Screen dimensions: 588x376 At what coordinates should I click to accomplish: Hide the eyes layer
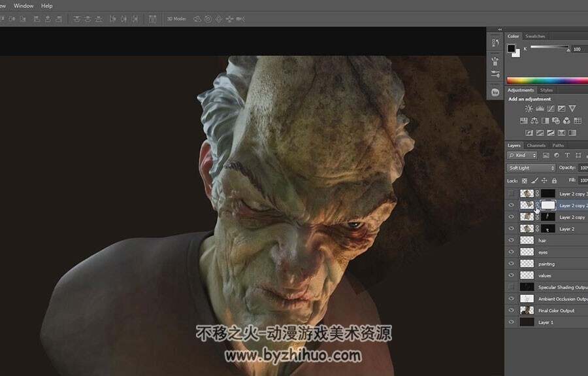(511, 252)
